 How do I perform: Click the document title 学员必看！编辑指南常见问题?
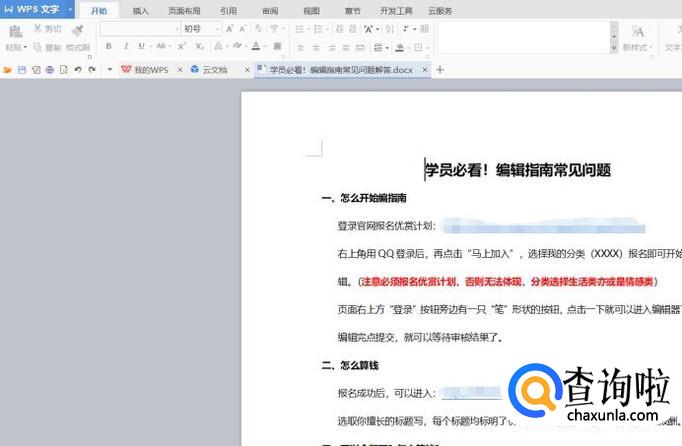click(518, 170)
